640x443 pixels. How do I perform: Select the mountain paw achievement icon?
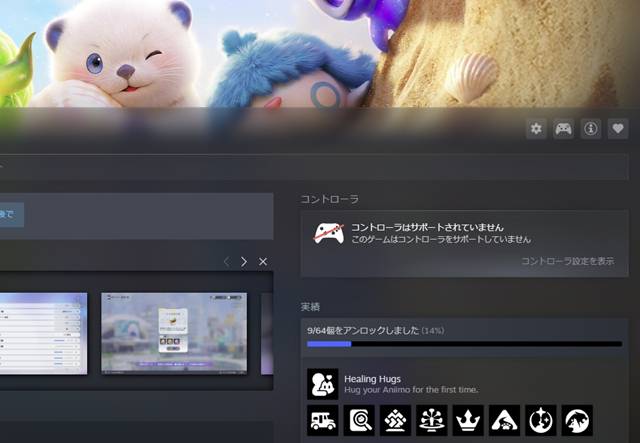click(504, 420)
